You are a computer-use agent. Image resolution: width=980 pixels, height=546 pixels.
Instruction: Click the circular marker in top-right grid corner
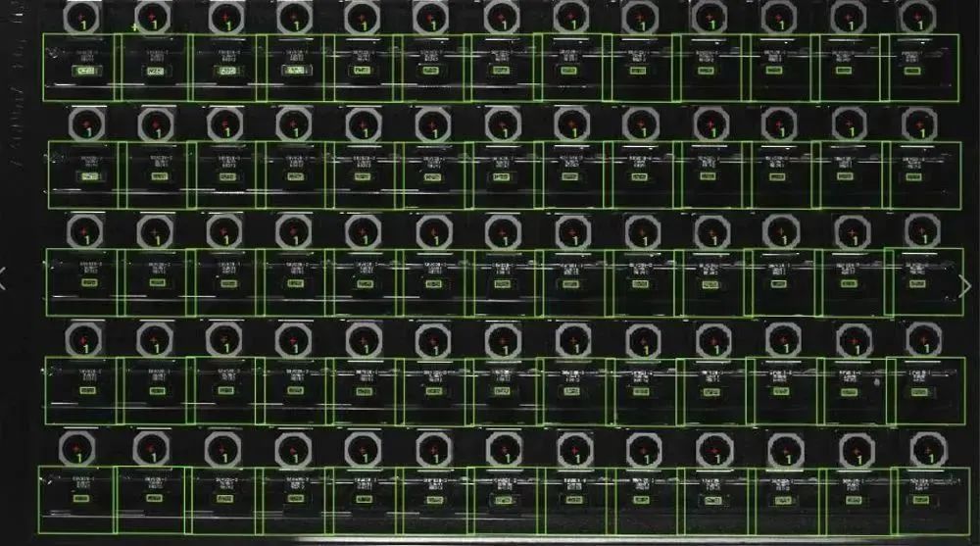tap(916, 16)
